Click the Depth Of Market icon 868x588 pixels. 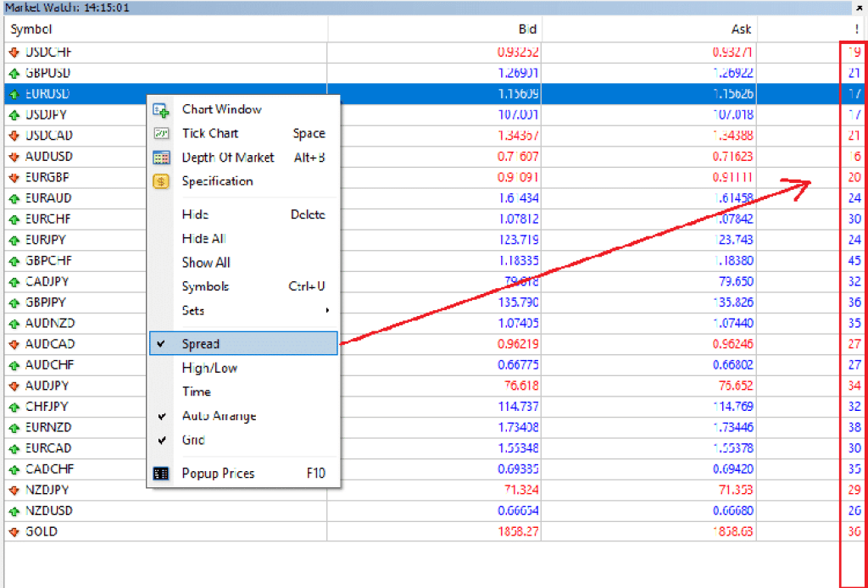[162, 158]
